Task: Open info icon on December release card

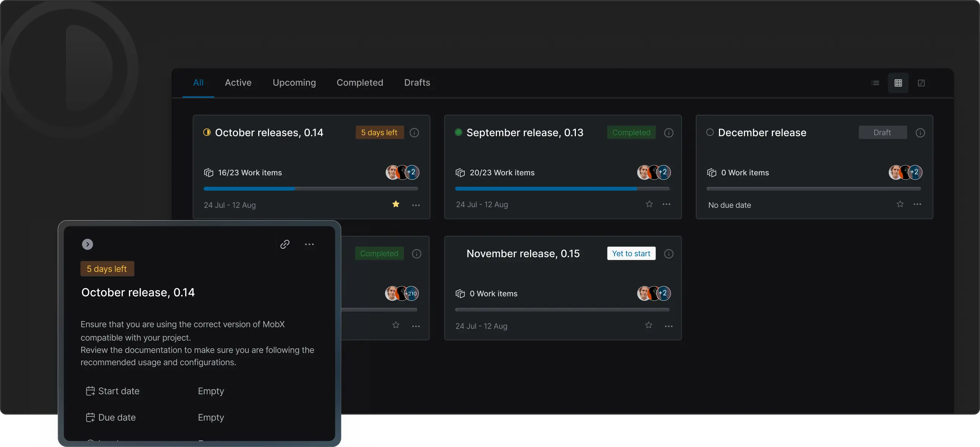Action: point(920,133)
